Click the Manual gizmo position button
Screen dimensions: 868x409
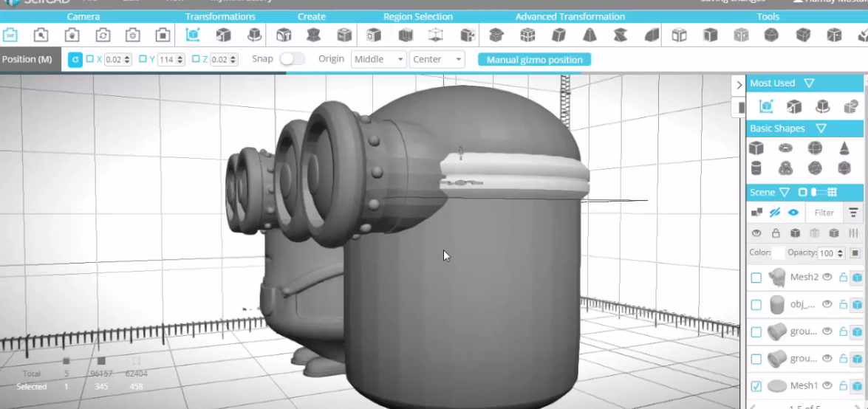point(534,60)
